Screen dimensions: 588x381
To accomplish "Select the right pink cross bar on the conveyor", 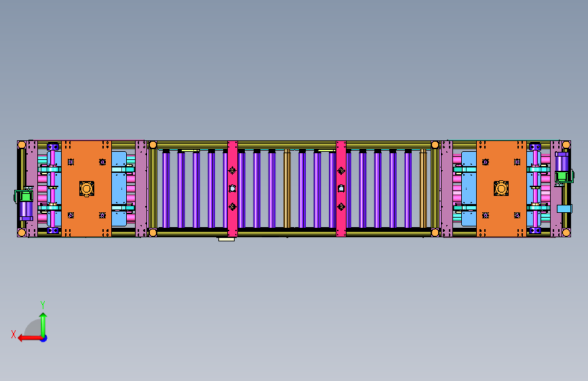I will click(x=341, y=188).
